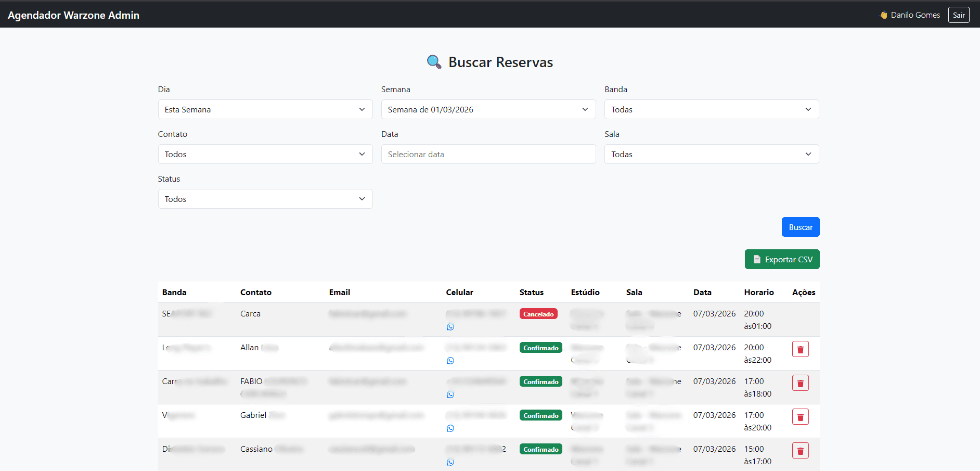Delete FABIO's reservation with the trash icon
This screenshot has height=471, width=980.
[x=800, y=383]
